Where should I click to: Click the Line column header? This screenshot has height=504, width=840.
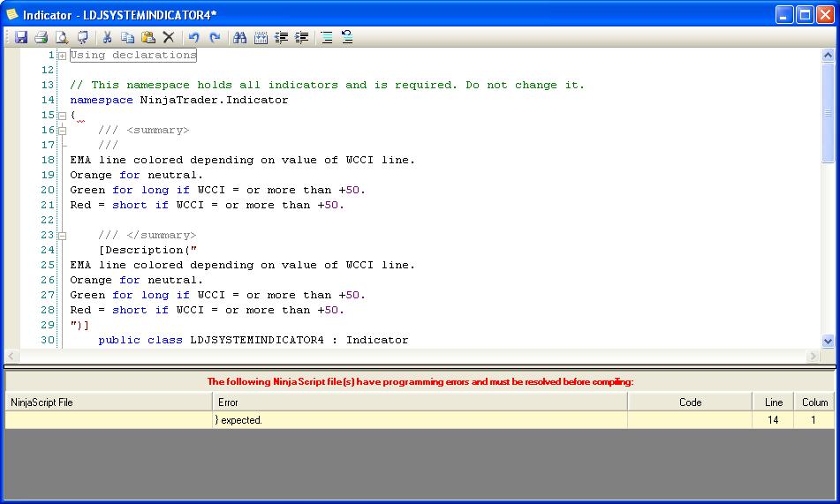pos(774,402)
